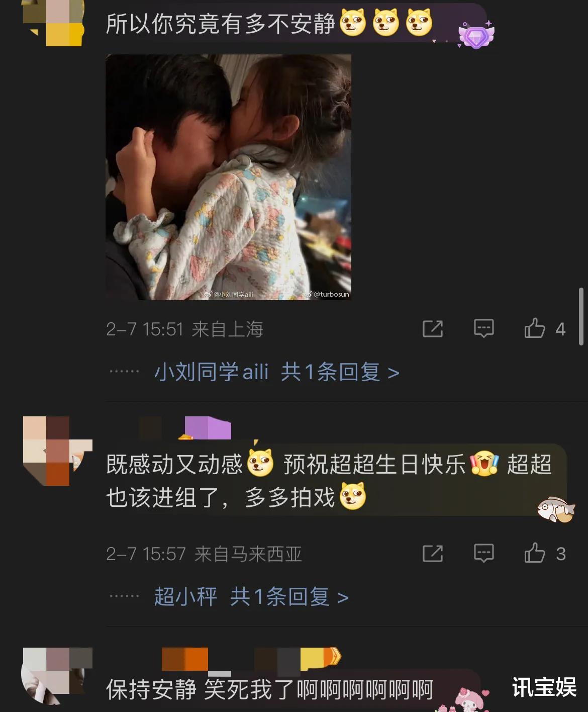The image size is (588, 712).
Task: Like the comment posted from 上海
Action: pyautogui.click(x=545, y=329)
